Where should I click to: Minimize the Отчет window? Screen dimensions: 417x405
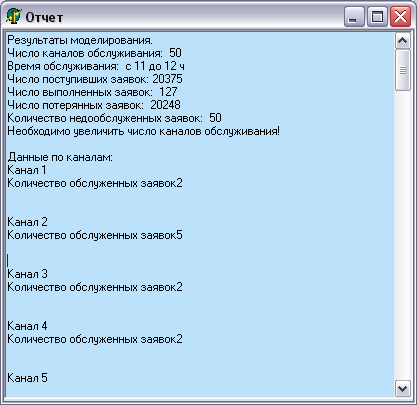(x=353, y=17)
